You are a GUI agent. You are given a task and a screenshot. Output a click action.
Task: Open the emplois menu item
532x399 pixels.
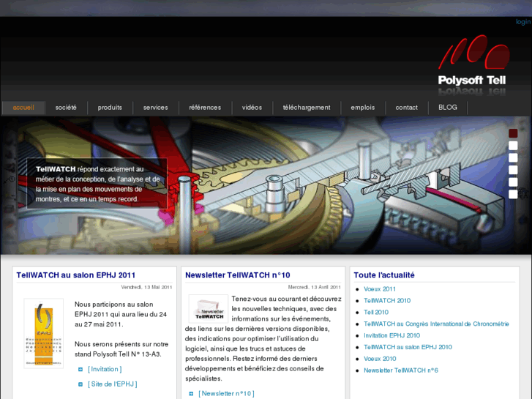point(363,108)
